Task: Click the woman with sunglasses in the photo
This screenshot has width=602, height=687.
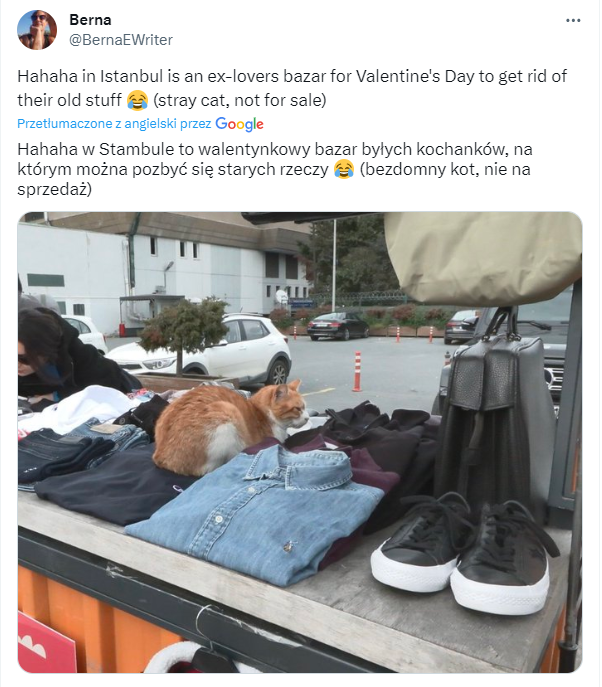Action: pos(61,355)
